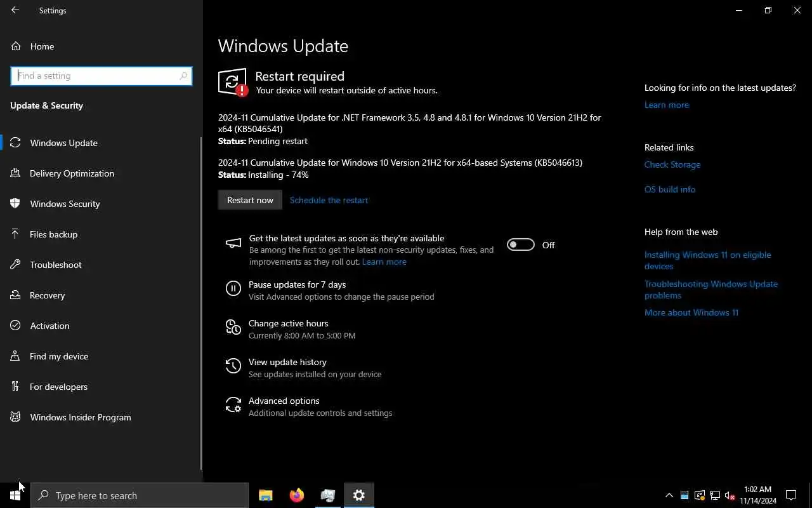Click 'Status: Pending restart' text

[263, 141]
